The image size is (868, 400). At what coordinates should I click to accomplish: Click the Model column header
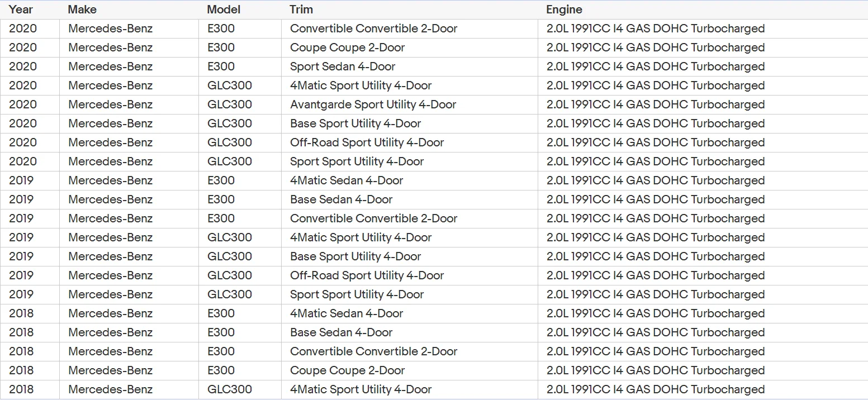(224, 9)
